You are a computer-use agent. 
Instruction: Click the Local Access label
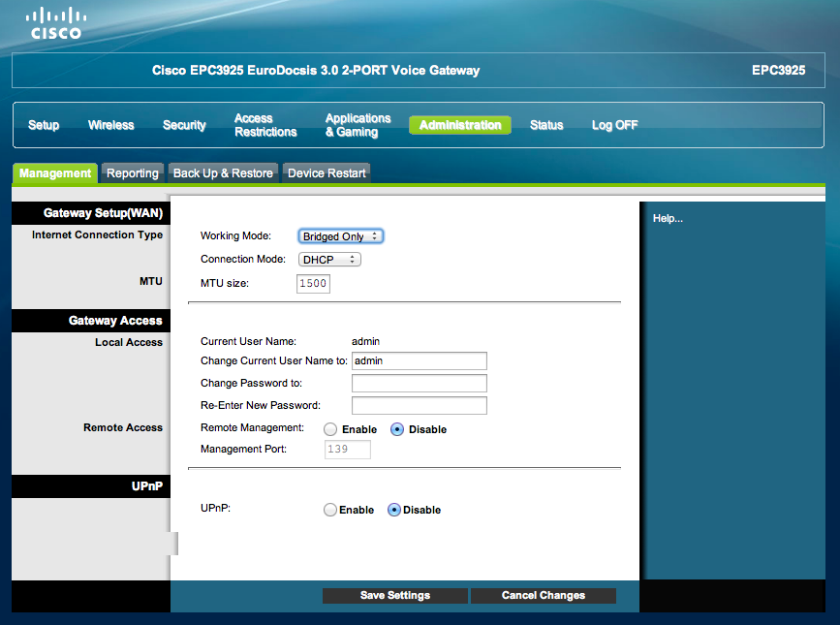pyautogui.click(x=129, y=342)
